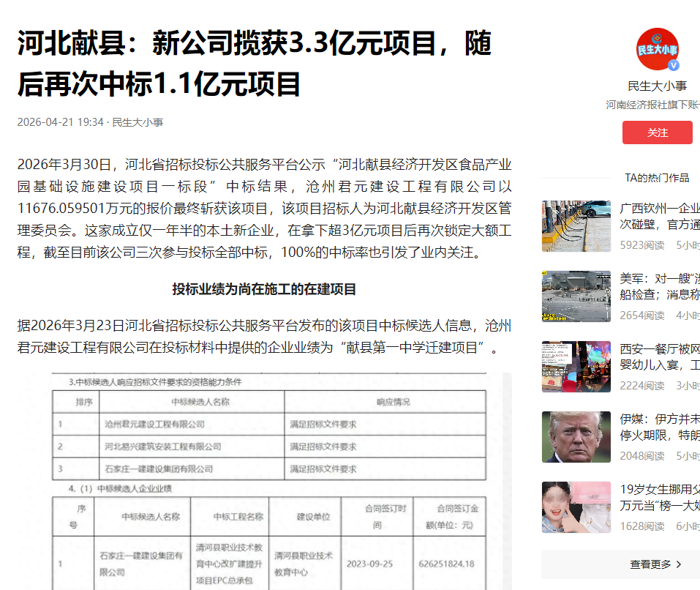Click 清河县职业技术教育中心 builder cell
This screenshot has height=590, width=700.
[304, 564]
